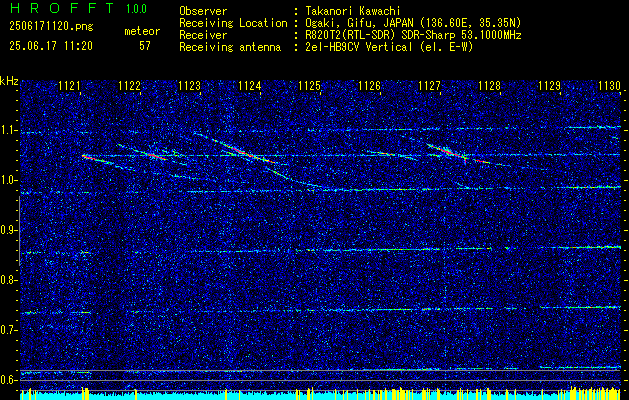Screen dimensions: 629x400
Task: Click the 0.6 frequency axis label
Action: click(x=8, y=380)
